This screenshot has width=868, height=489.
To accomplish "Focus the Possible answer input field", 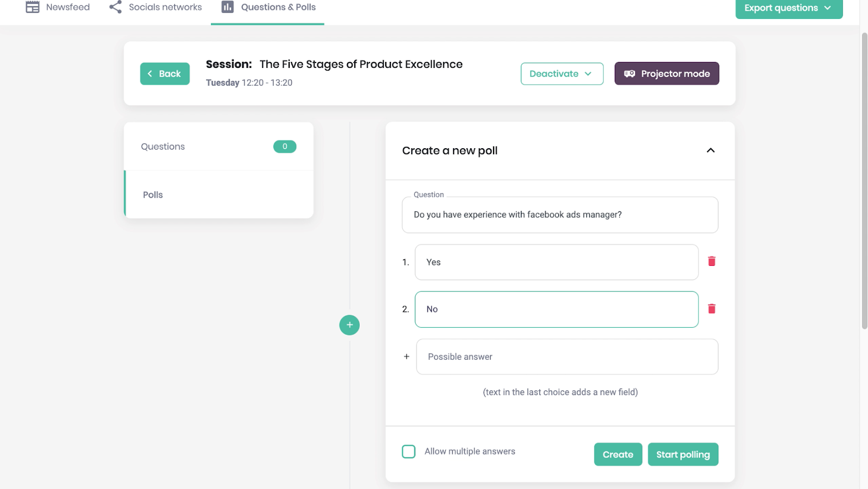I will (567, 357).
